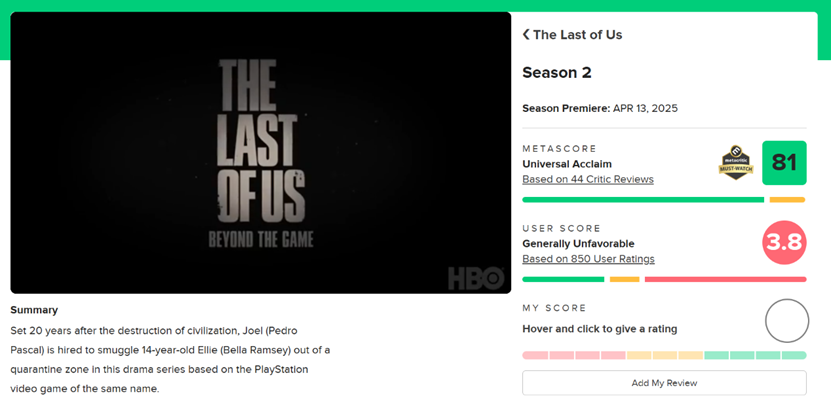Choose the middle yellow My Score rating segment

click(664, 355)
